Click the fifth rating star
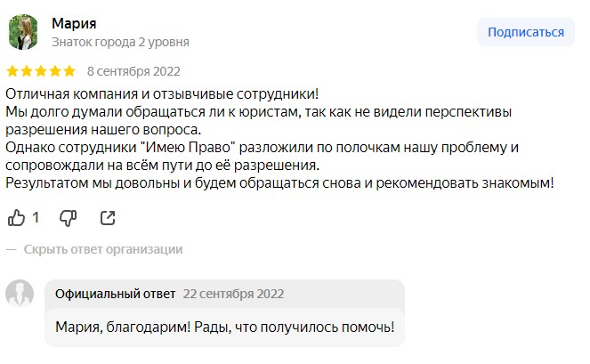 point(69,70)
